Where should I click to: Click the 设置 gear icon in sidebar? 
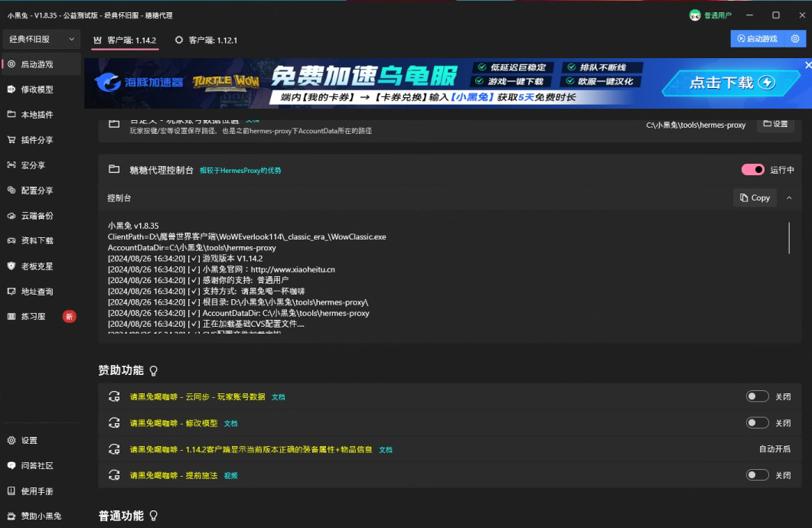pos(11,441)
